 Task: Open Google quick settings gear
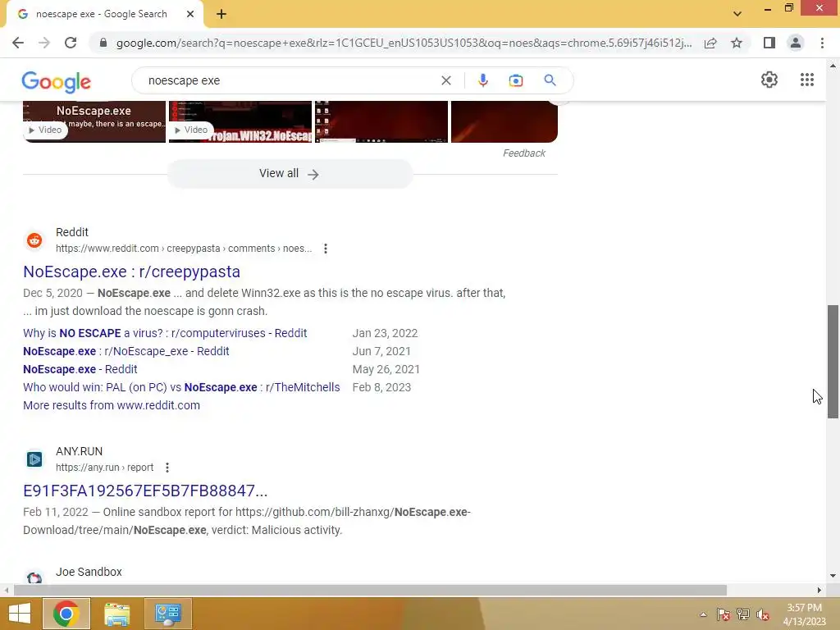point(769,80)
